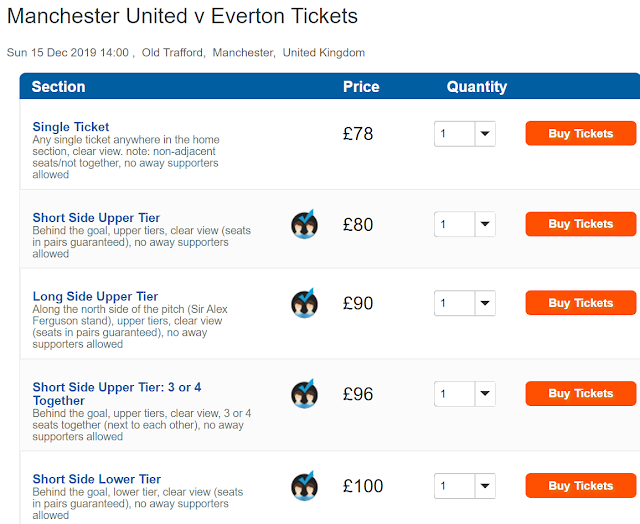Viewport: 640px width, 524px height.
Task: Buy Tickets for £100 Short Side Lower Tier
Action: pyautogui.click(x=580, y=486)
